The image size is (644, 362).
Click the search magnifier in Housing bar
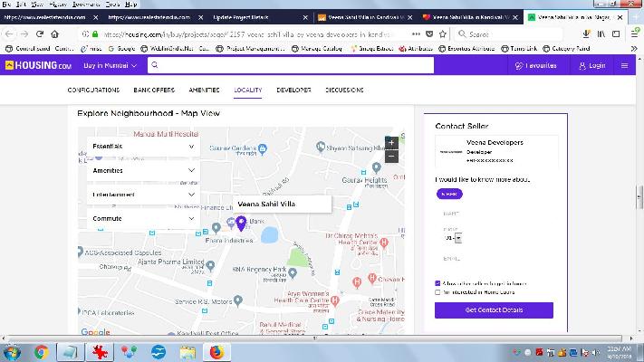pyautogui.click(x=154, y=65)
